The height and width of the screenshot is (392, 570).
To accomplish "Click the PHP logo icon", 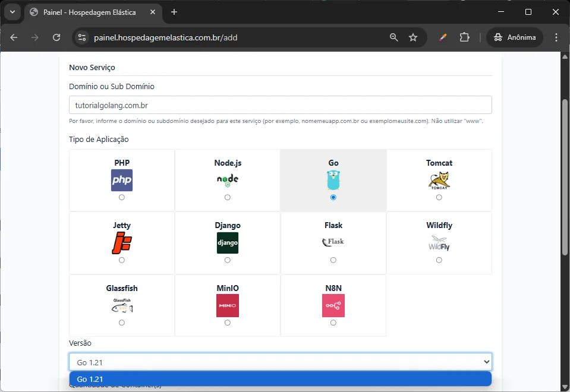I will tap(122, 180).
